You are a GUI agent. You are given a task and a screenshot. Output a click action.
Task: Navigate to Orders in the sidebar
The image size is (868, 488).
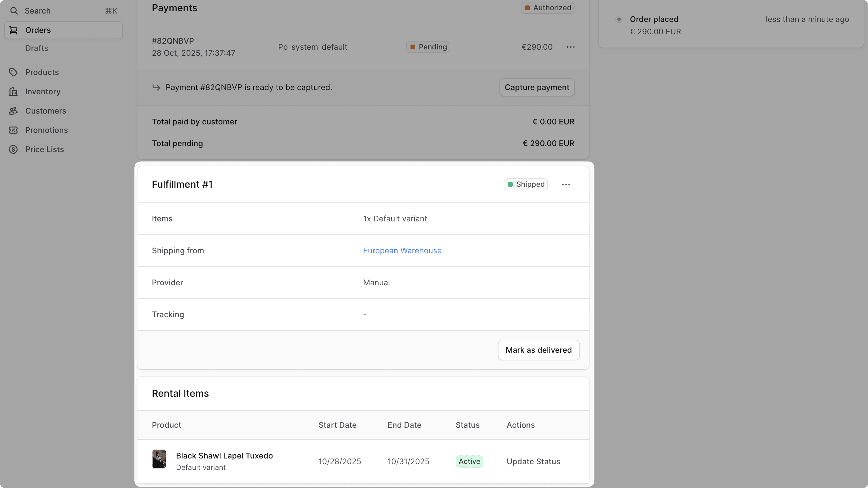pyautogui.click(x=38, y=30)
